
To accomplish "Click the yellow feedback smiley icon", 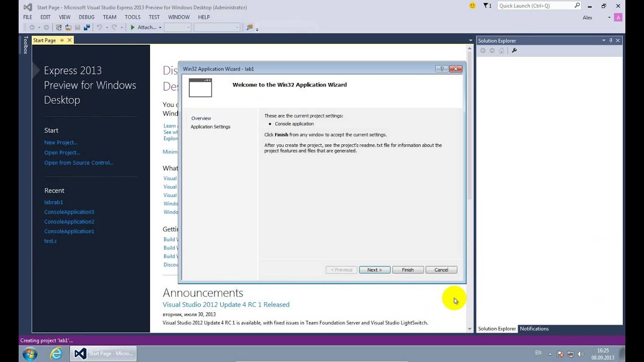I will pos(472,6).
